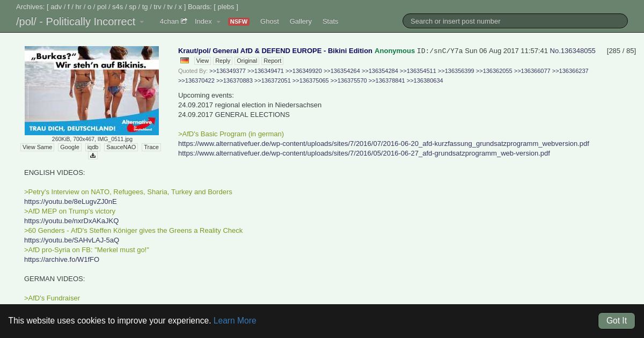Click the Trace button

click(151, 147)
